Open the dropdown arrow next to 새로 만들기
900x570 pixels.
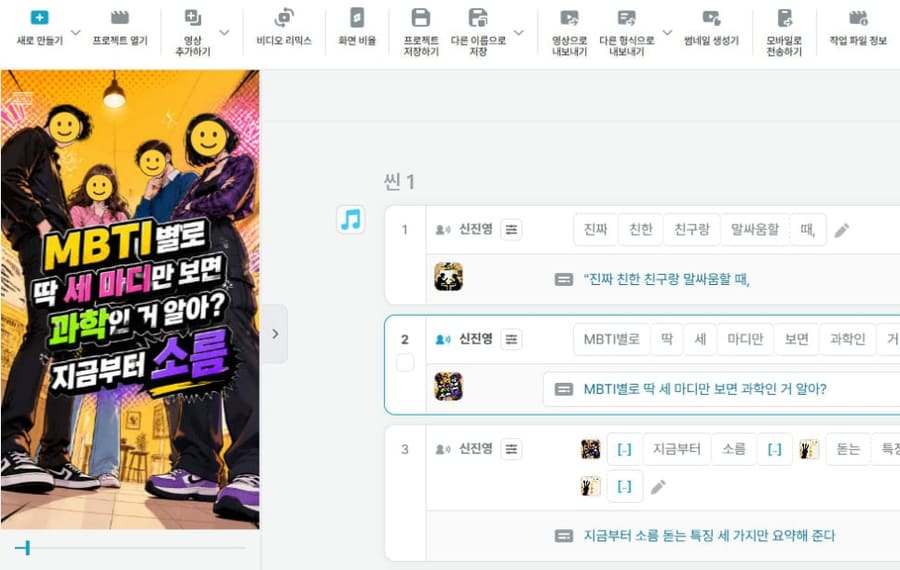(76, 32)
